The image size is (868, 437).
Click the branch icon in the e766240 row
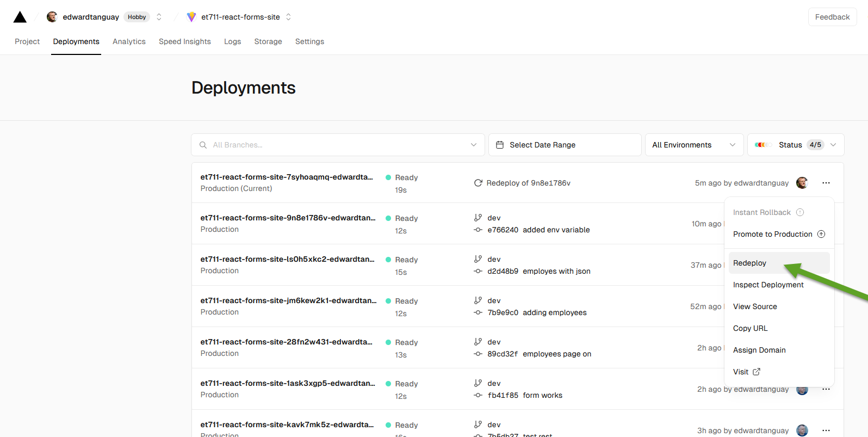coord(478,218)
